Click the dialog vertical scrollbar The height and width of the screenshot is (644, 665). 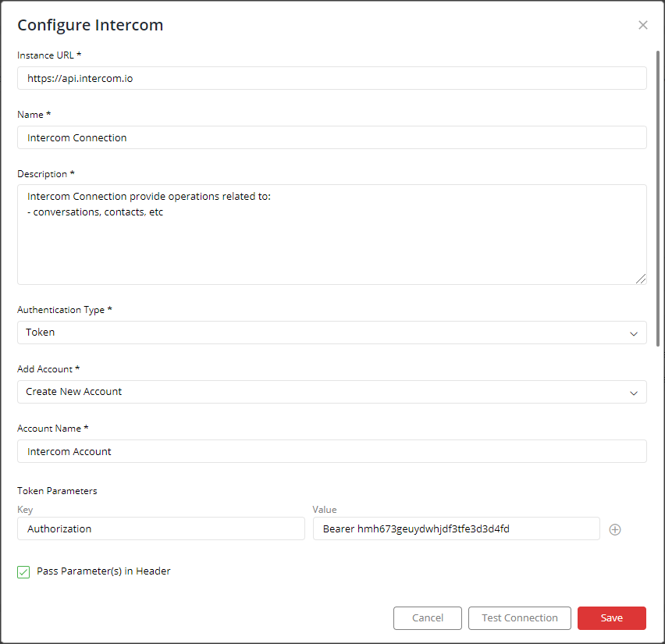point(658,198)
